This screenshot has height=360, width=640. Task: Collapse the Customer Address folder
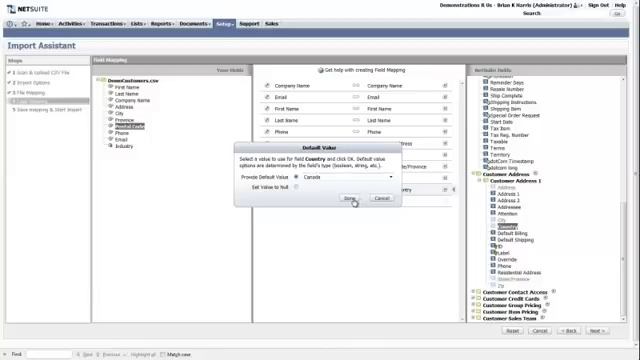474,174
